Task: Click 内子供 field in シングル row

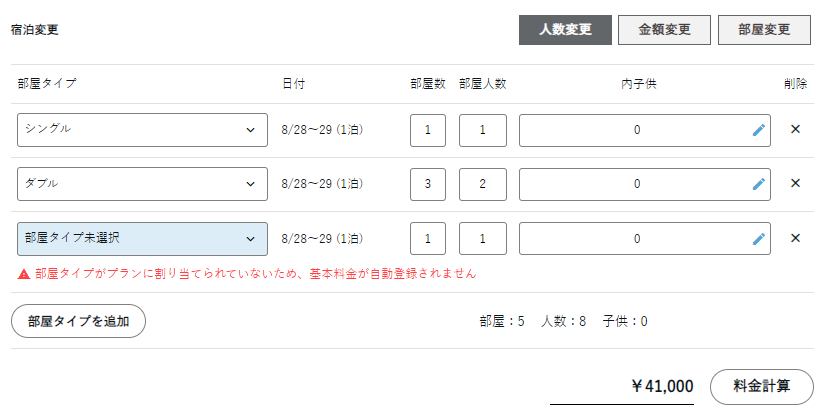Action: (x=635, y=130)
